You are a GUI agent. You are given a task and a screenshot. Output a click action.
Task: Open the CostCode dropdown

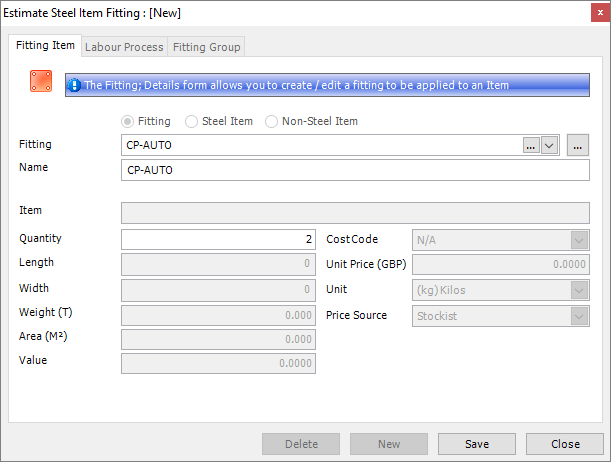[578, 240]
